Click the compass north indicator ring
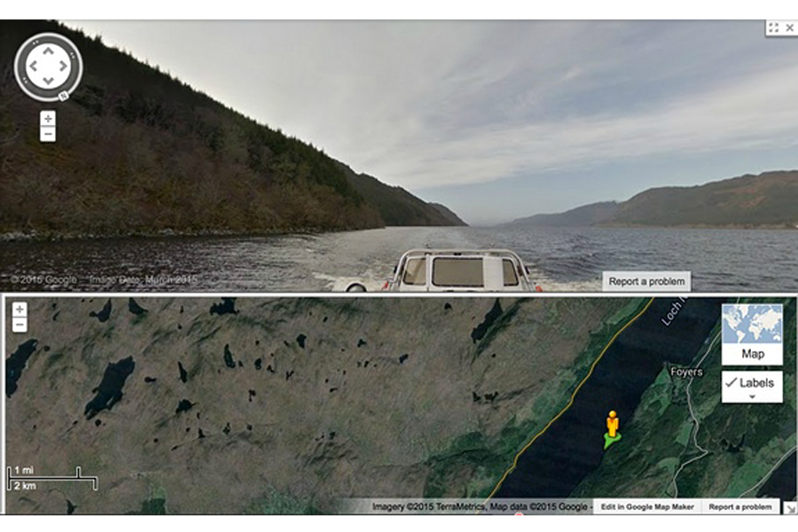 pos(63,95)
